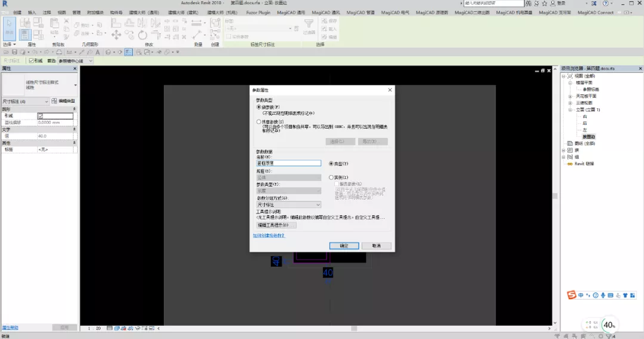
Task: Click the 确定 button in the parameter dialog
Action: pos(344,246)
